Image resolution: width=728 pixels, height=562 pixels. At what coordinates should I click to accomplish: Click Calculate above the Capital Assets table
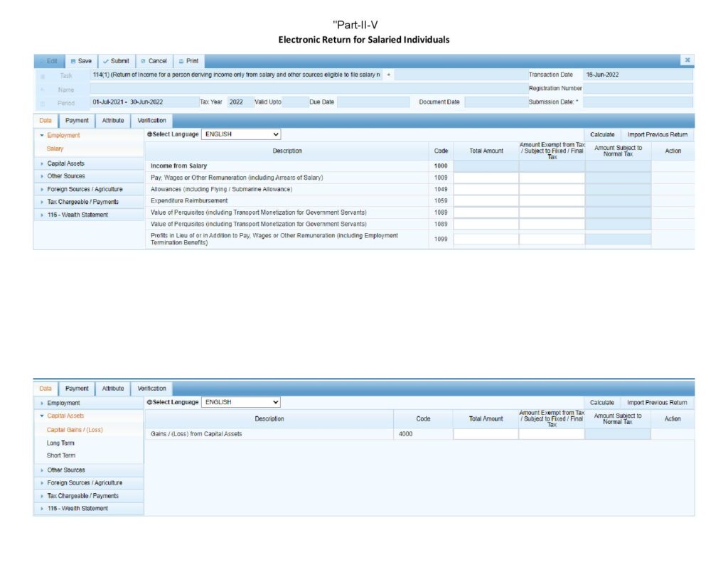[x=601, y=402]
